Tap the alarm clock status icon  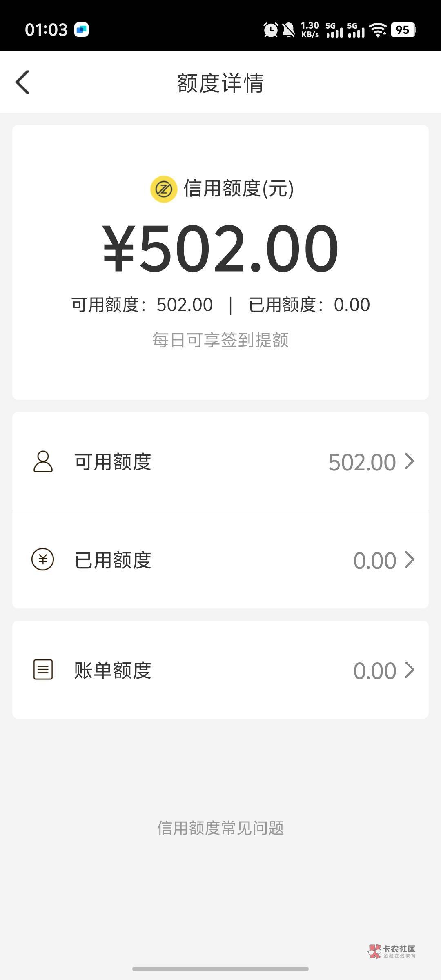coord(270,30)
